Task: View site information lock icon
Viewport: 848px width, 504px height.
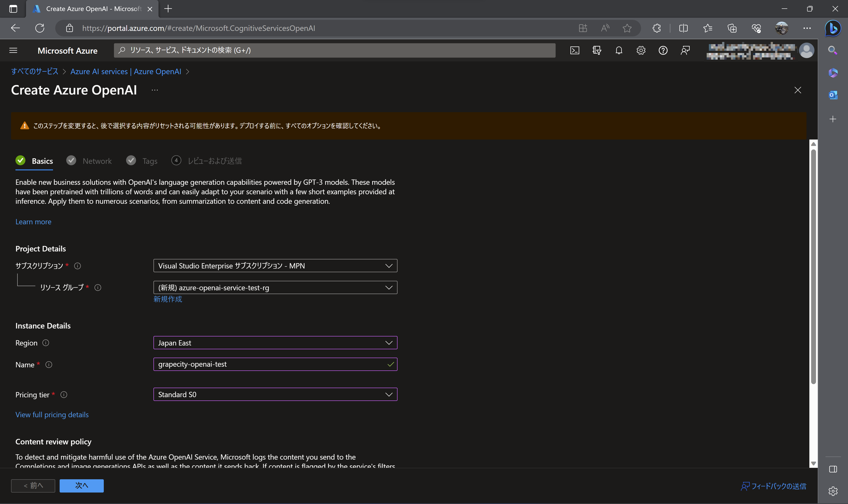Action: [x=69, y=28]
